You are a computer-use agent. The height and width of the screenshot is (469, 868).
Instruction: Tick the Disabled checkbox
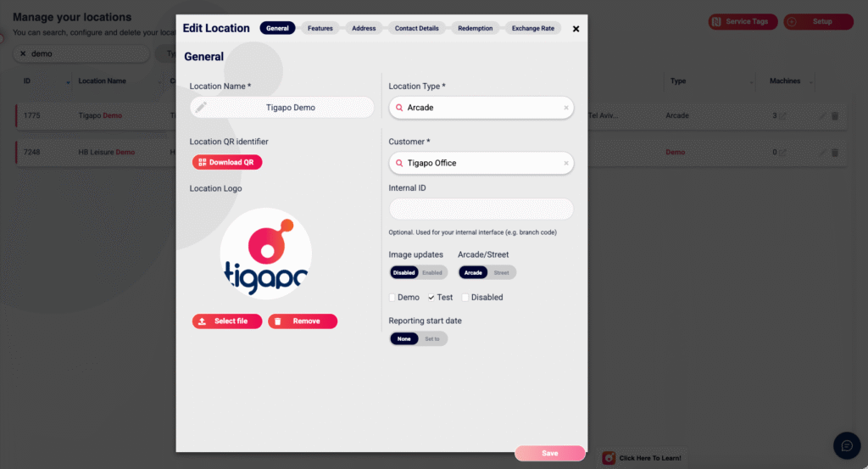point(465,298)
